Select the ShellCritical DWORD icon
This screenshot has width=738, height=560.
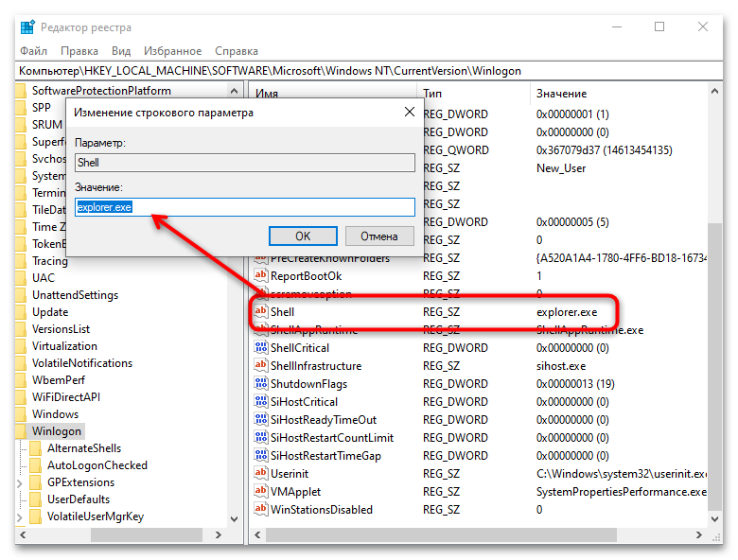coord(260,347)
